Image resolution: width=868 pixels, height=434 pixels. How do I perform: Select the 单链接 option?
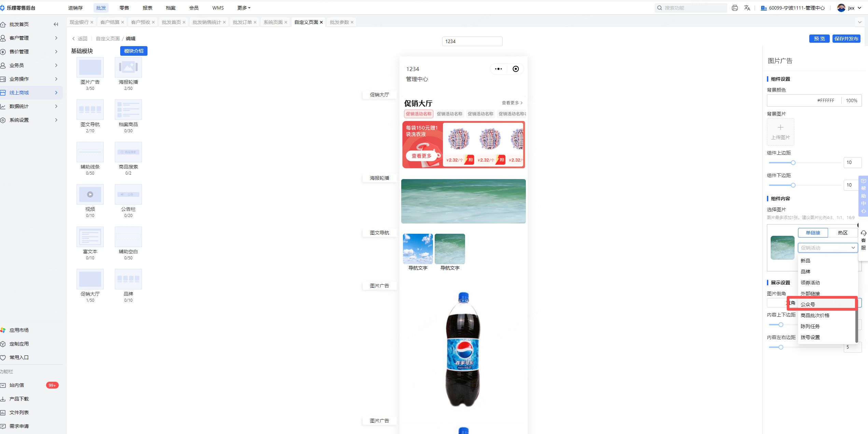(813, 233)
